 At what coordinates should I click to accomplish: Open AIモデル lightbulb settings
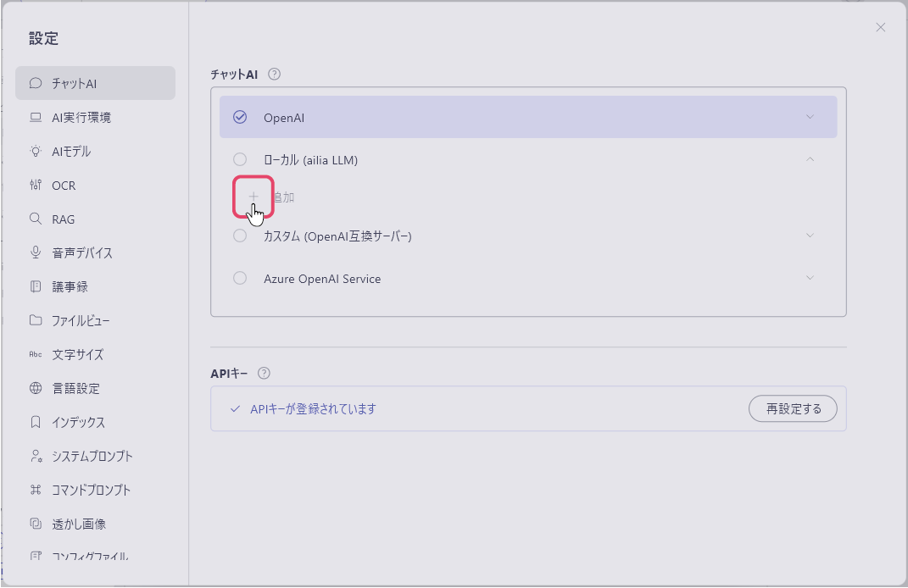click(71, 152)
